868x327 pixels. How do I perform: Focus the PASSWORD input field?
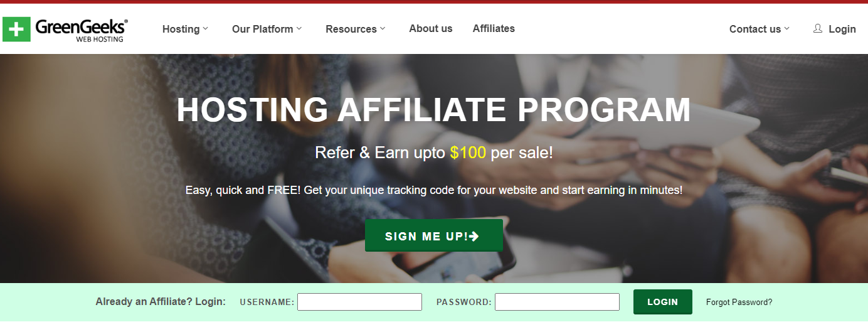point(557,302)
